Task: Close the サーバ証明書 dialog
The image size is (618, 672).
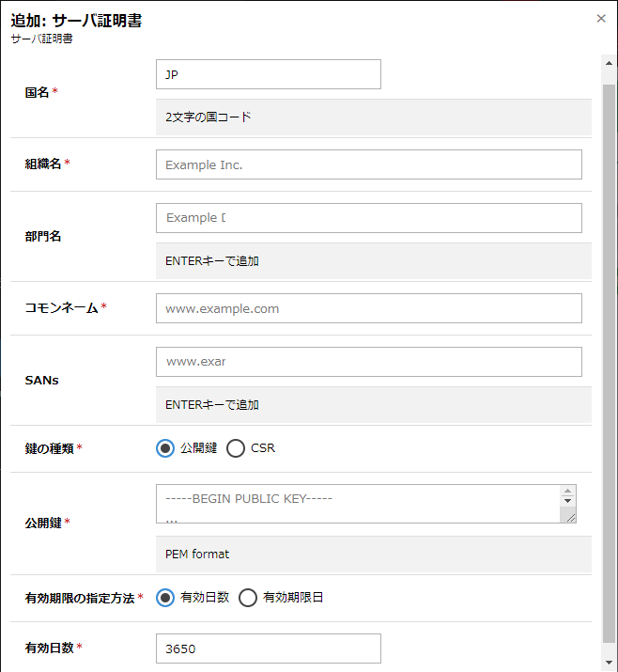Action: pos(601,19)
